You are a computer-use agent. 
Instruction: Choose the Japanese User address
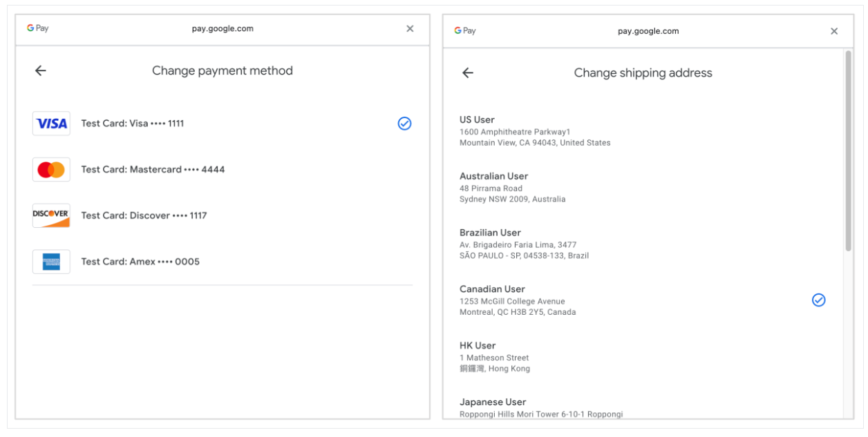(x=540, y=407)
